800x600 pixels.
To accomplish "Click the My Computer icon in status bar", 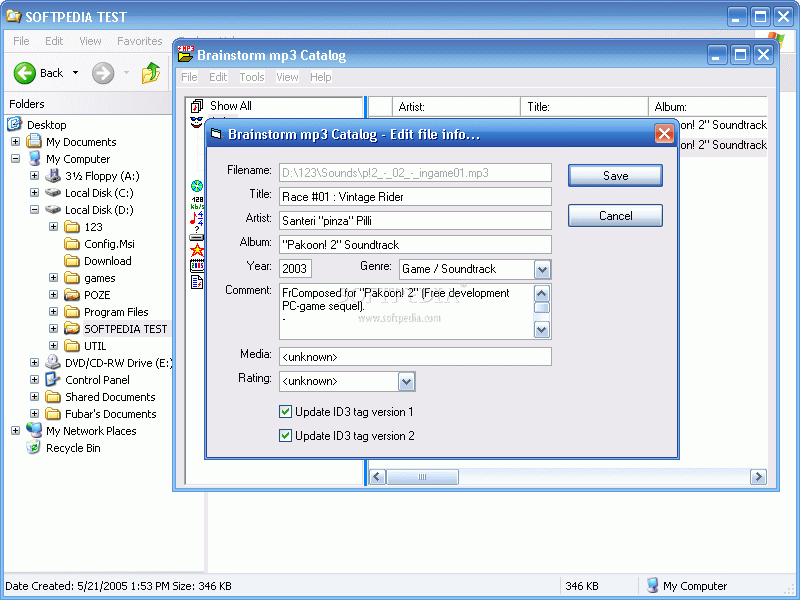I will pyautogui.click(x=653, y=585).
